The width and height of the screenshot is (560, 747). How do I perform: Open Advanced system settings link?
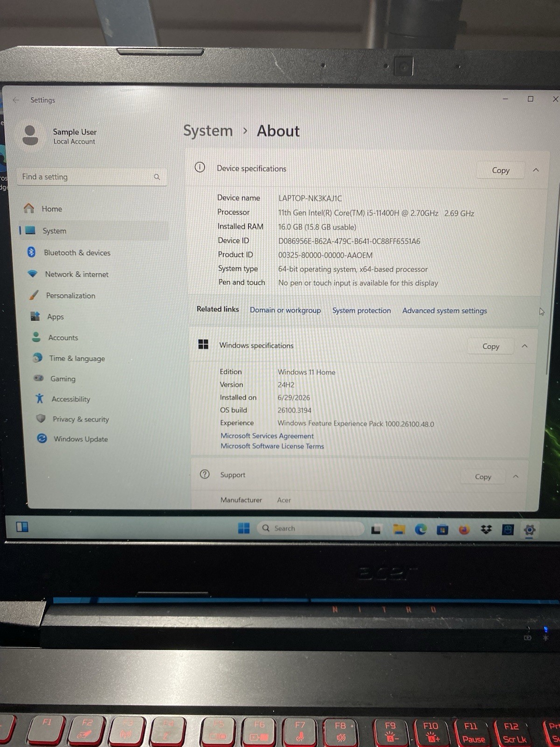tap(445, 310)
